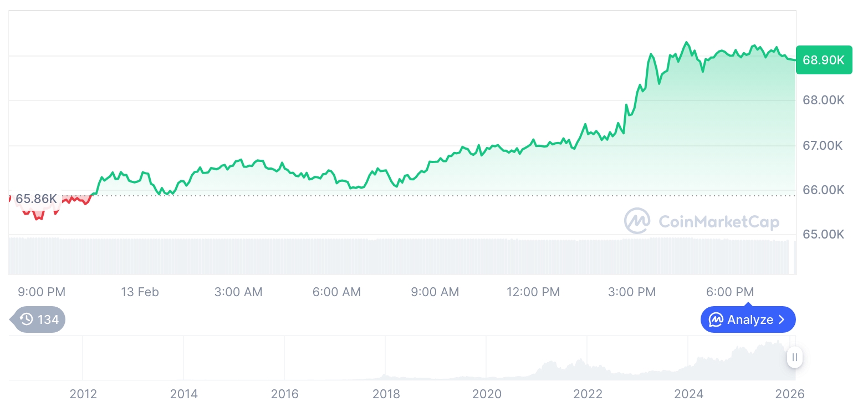The image size is (868, 406).
Task: Click the CoinMarketCap logo icon in Analyze button
Action: click(x=716, y=320)
